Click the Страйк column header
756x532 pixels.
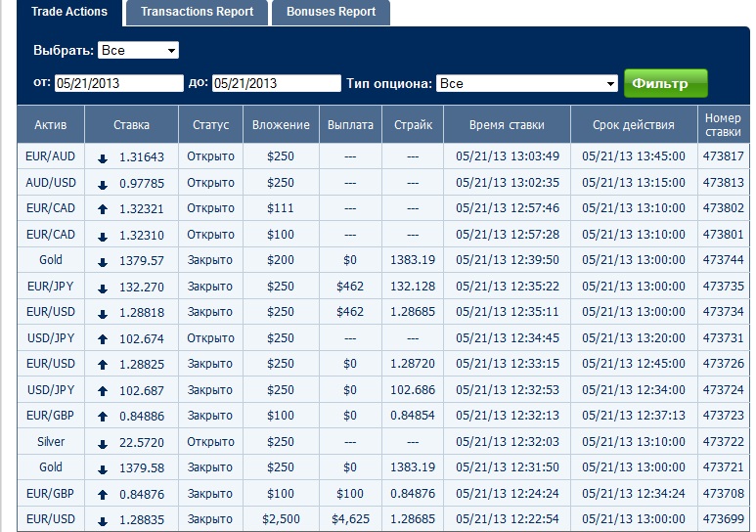pos(413,125)
